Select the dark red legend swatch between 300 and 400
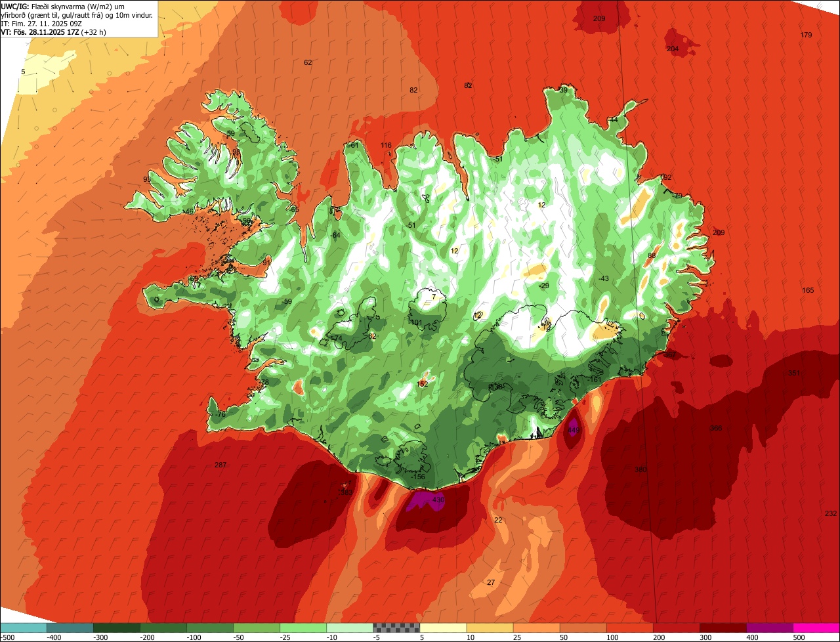Viewport: 840px width, 642px height. coord(723,628)
